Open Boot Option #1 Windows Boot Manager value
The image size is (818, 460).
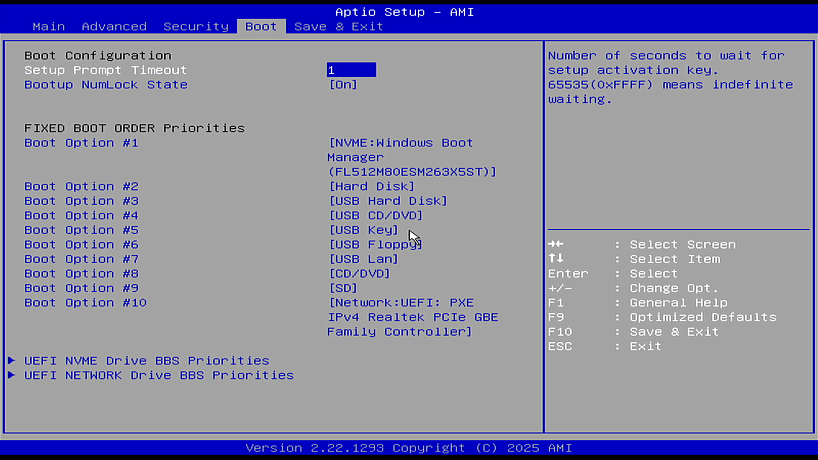click(x=412, y=157)
